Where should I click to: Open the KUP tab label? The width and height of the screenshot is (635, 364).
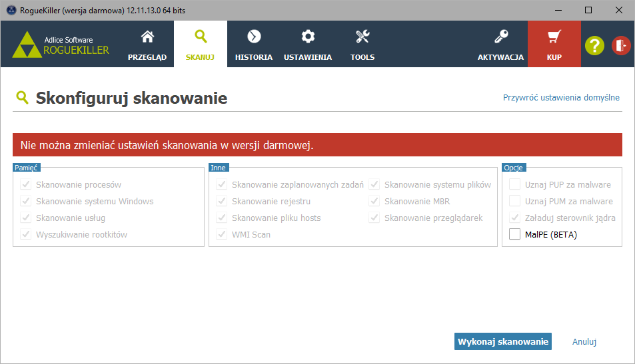(554, 57)
